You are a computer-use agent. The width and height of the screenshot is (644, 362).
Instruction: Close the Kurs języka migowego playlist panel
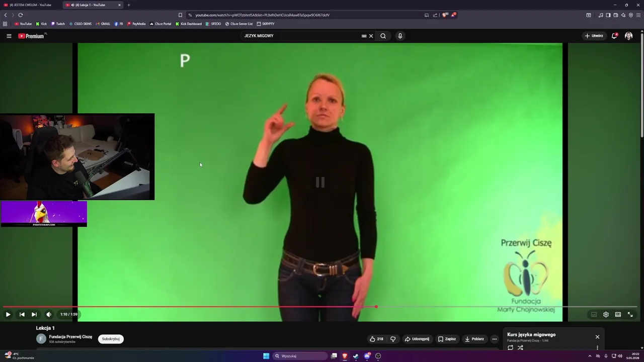597,337
